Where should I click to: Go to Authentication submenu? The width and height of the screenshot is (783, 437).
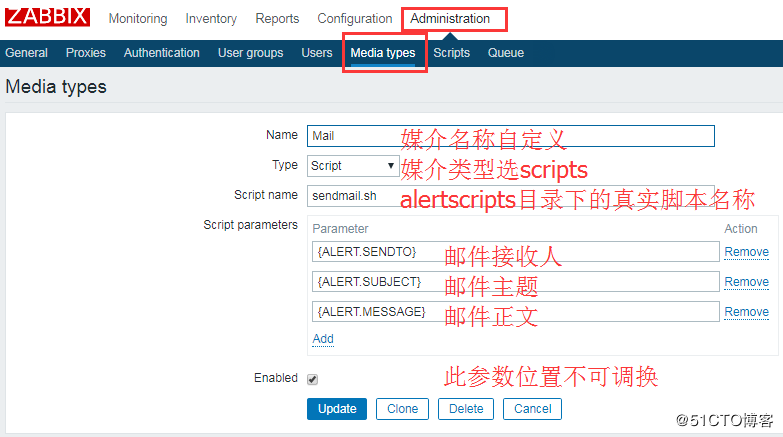(162, 53)
